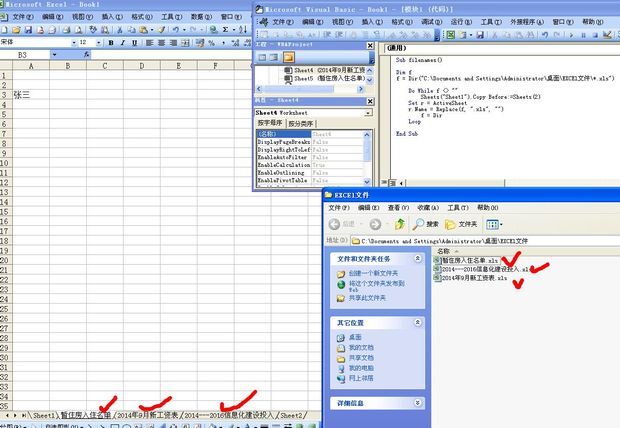This screenshot has width=620, height=428.
Task: Open 外接程序 menu in Visual Basic editor
Action: [x=527, y=22]
